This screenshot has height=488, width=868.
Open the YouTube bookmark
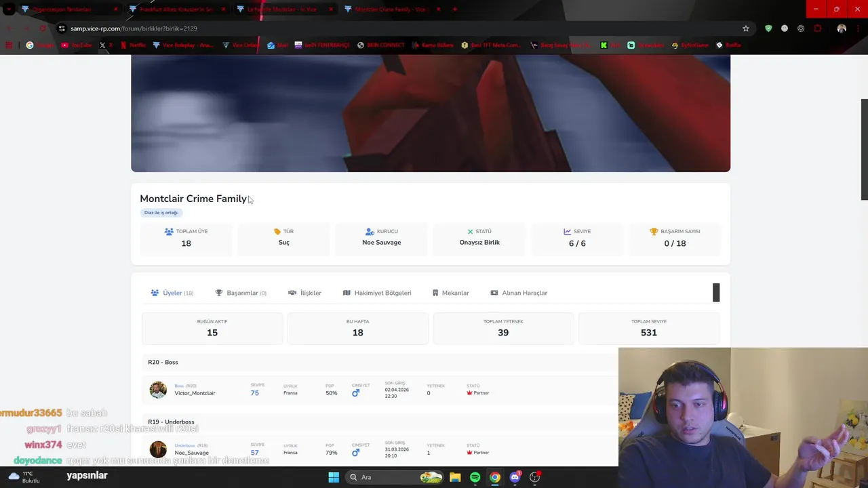[x=76, y=45]
